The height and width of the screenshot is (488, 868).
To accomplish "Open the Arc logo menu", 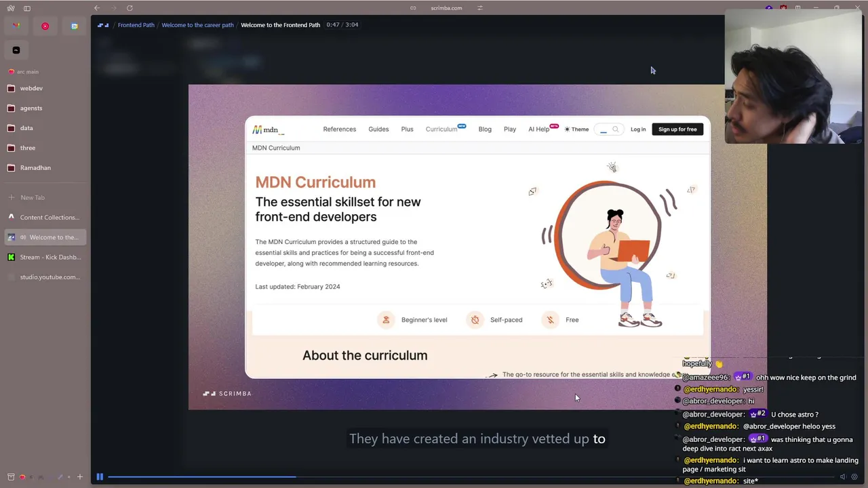I will point(11,8).
